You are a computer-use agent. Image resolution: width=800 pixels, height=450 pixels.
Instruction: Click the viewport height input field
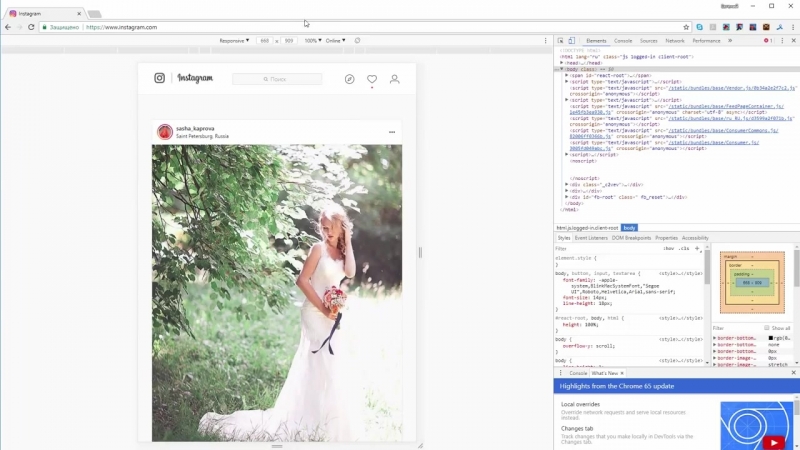tap(289, 40)
